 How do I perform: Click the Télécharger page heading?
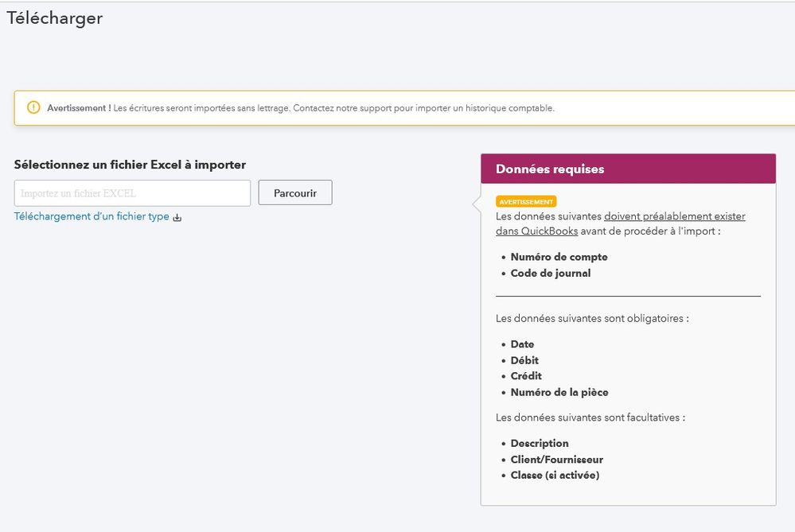pyautogui.click(x=55, y=17)
